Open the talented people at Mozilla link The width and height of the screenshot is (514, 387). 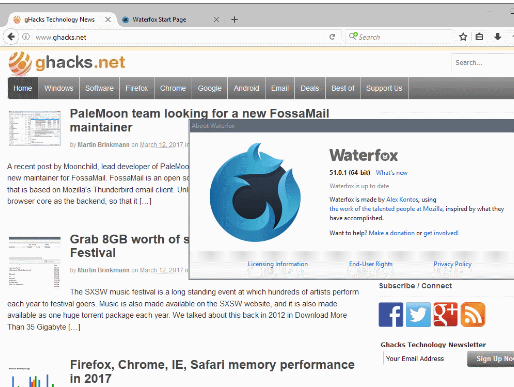pyautogui.click(x=386, y=209)
